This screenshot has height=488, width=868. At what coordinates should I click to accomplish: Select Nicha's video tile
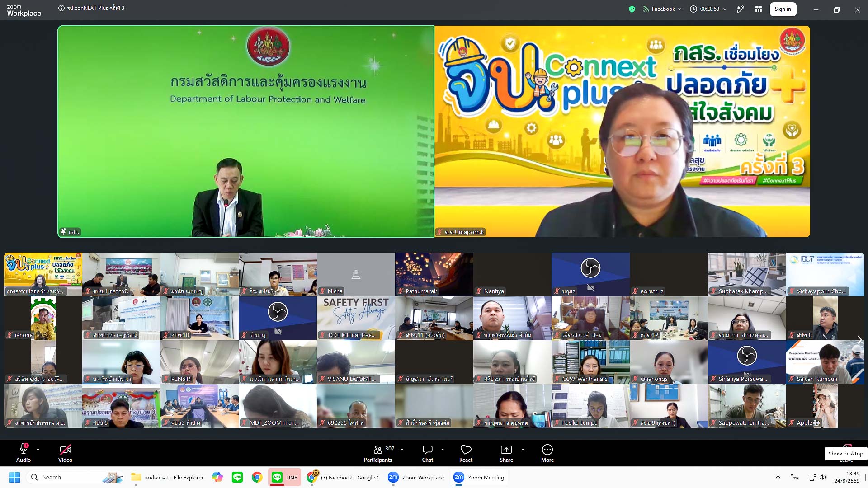[356, 274]
